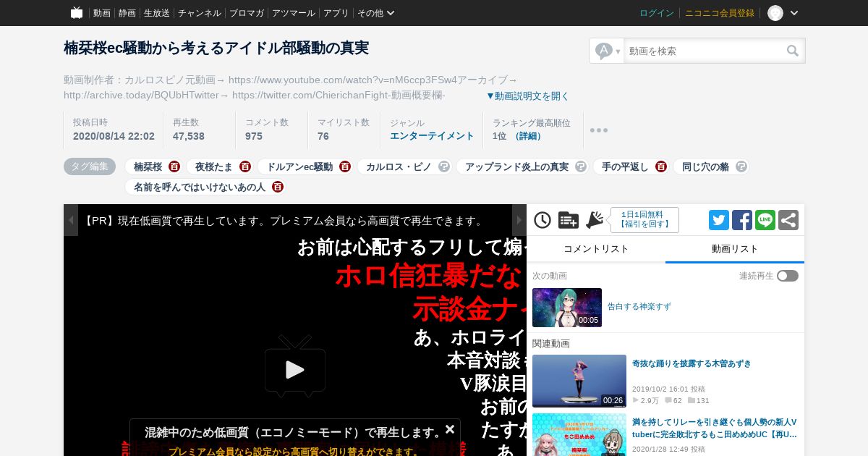This screenshot has height=456, width=868.
Task: Share the video on Twitter
Action: [x=719, y=220]
